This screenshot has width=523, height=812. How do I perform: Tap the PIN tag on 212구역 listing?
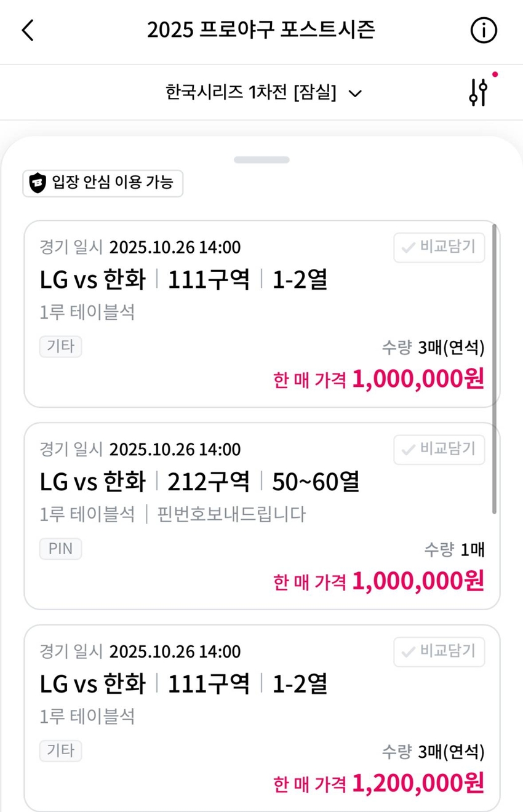[x=60, y=548]
